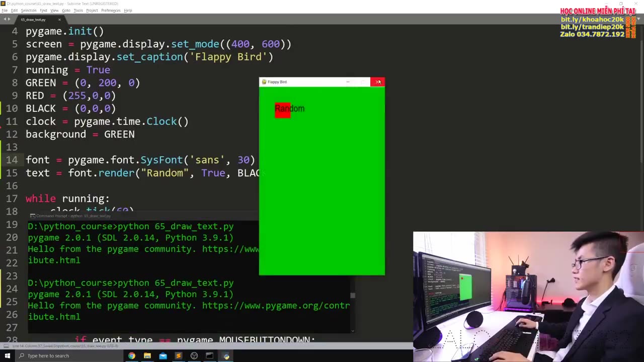Switch to the Python pygame taskbar icon
Viewport: 644px width, 362px height.
pos(226,356)
